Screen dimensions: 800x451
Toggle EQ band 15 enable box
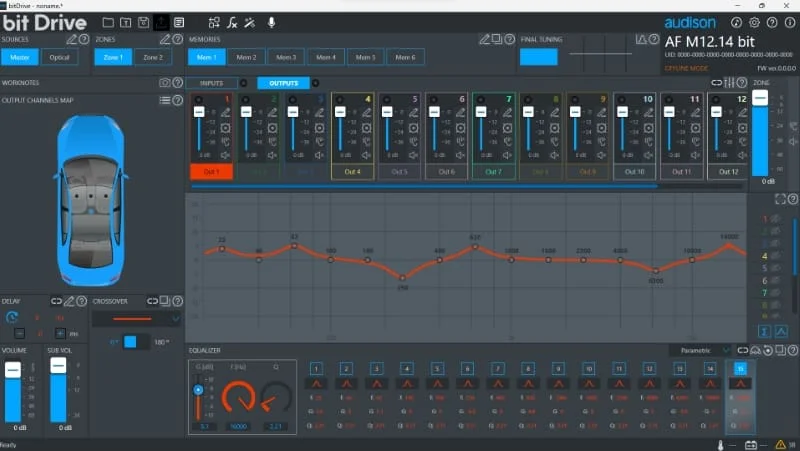click(740, 368)
